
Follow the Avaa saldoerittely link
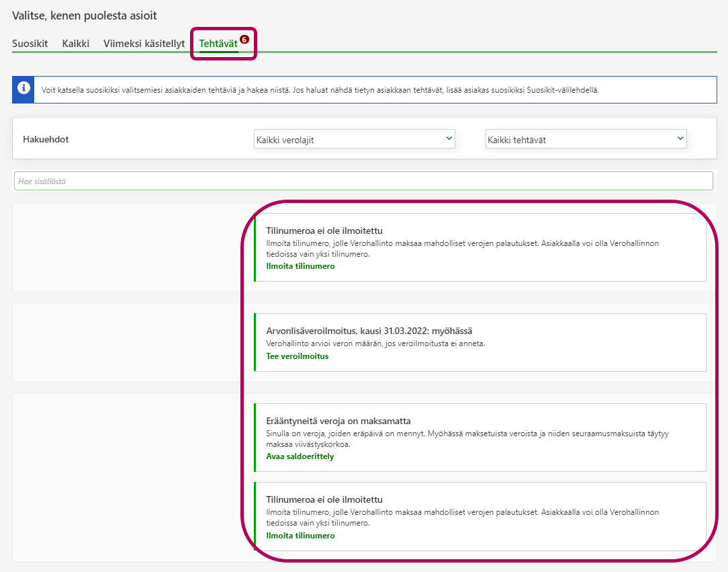click(x=300, y=456)
